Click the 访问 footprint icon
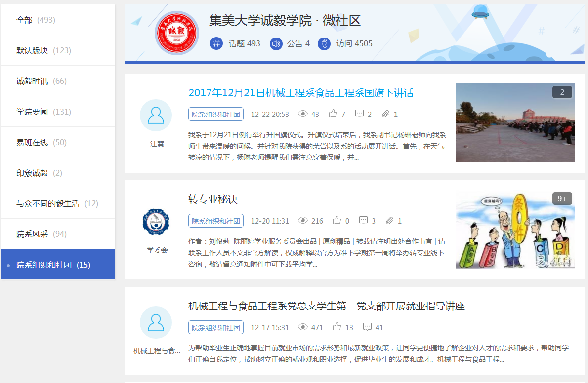 coord(324,43)
